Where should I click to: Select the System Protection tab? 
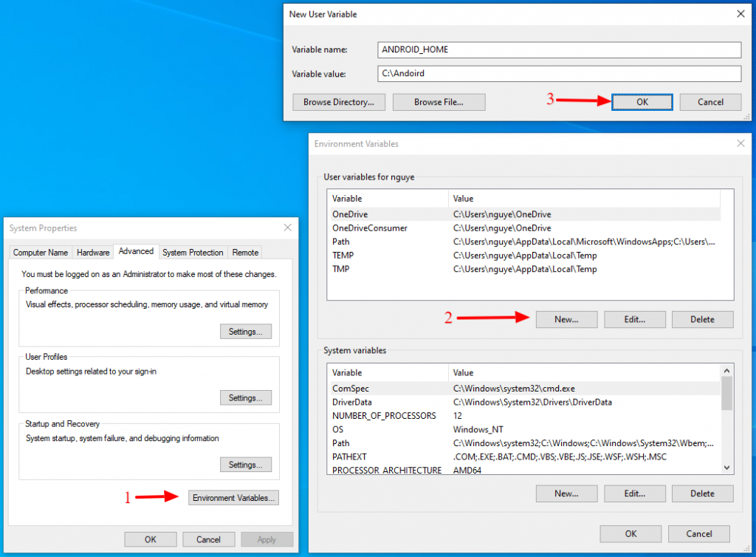point(193,253)
